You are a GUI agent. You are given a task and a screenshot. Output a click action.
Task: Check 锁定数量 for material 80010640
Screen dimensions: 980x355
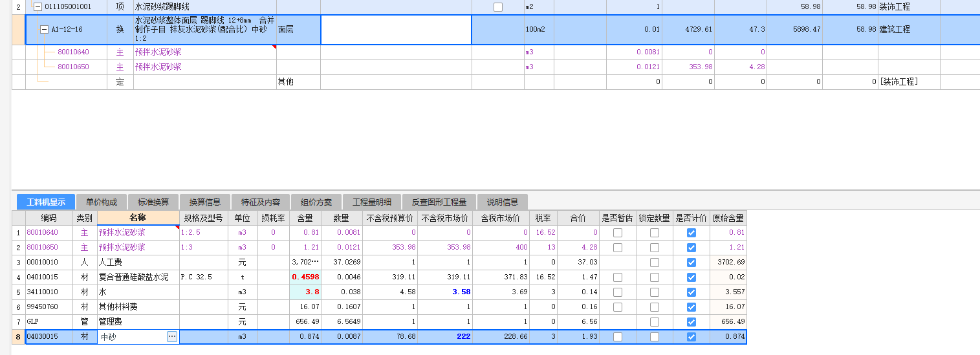click(x=655, y=233)
